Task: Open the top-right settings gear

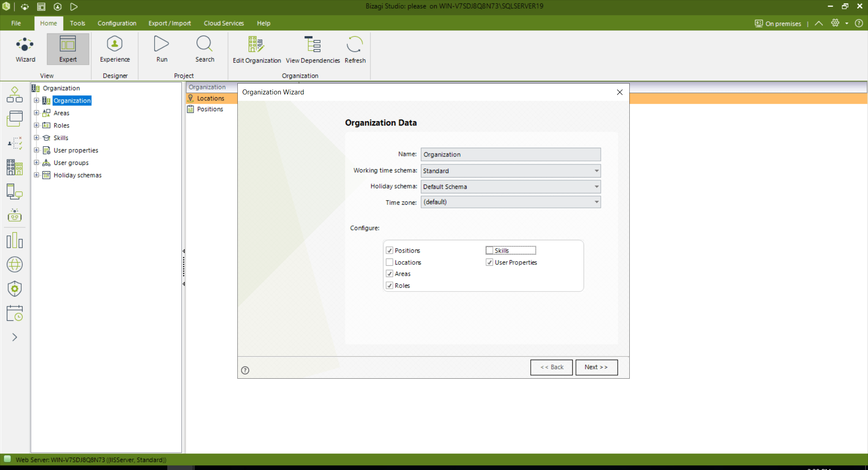Action: pyautogui.click(x=835, y=23)
